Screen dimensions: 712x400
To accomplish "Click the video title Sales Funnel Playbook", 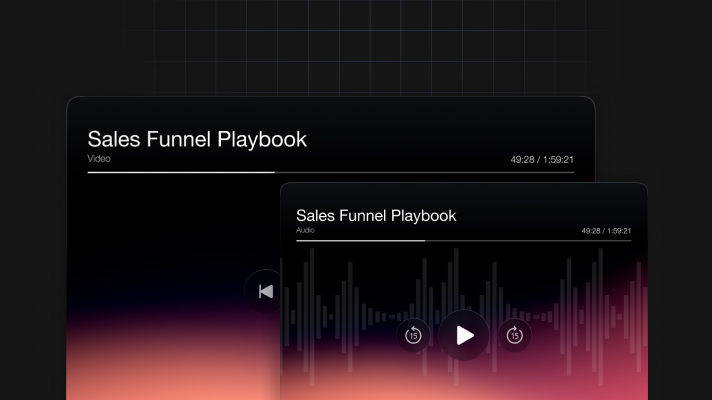I will (x=197, y=139).
